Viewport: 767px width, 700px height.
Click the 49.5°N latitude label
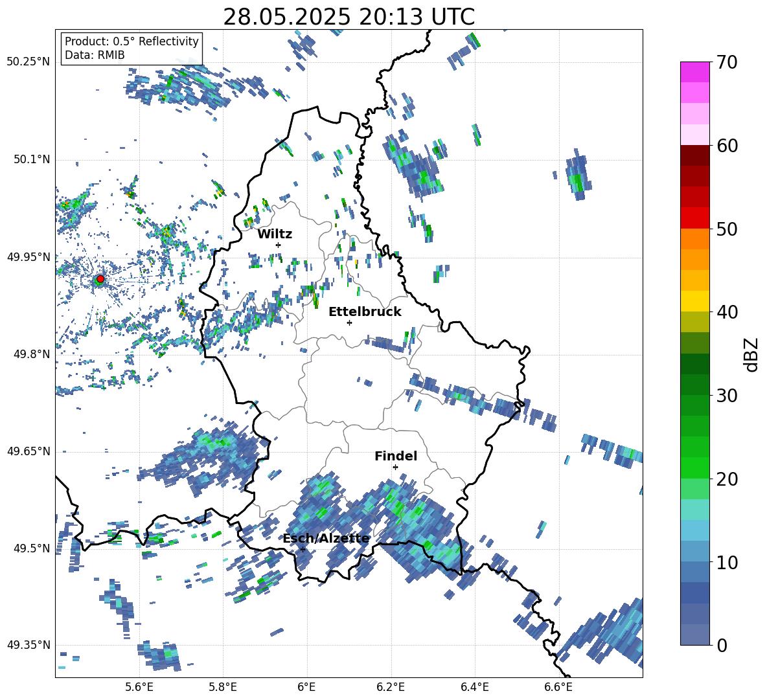[x=31, y=548]
